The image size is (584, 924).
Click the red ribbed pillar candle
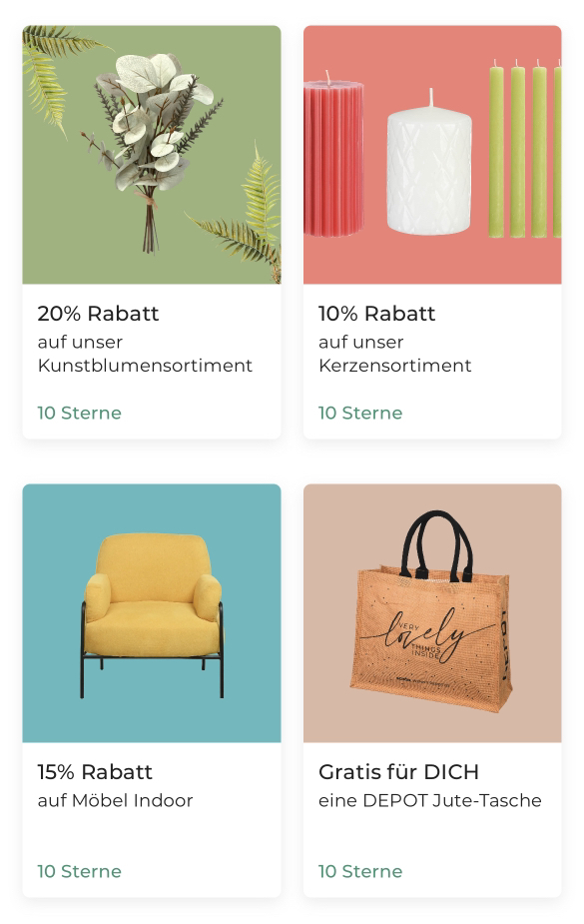click(x=333, y=156)
